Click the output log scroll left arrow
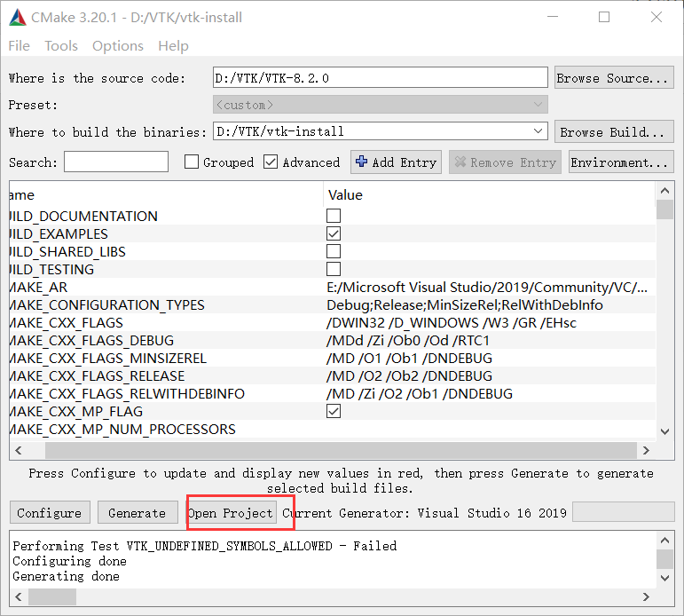 (19, 596)
